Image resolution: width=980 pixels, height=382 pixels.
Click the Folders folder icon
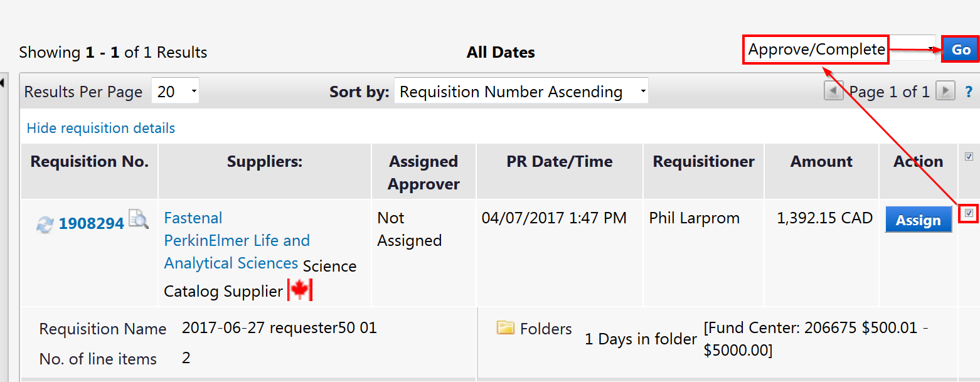tap(505, 328)
